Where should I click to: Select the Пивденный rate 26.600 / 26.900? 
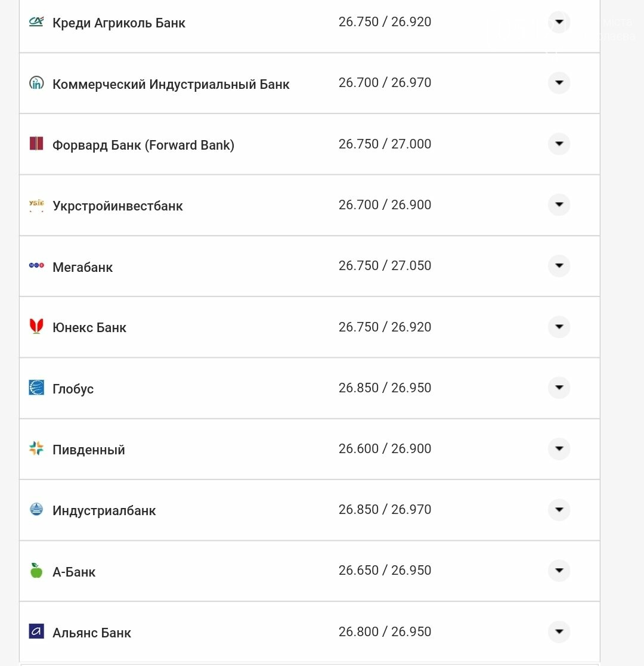385,448
